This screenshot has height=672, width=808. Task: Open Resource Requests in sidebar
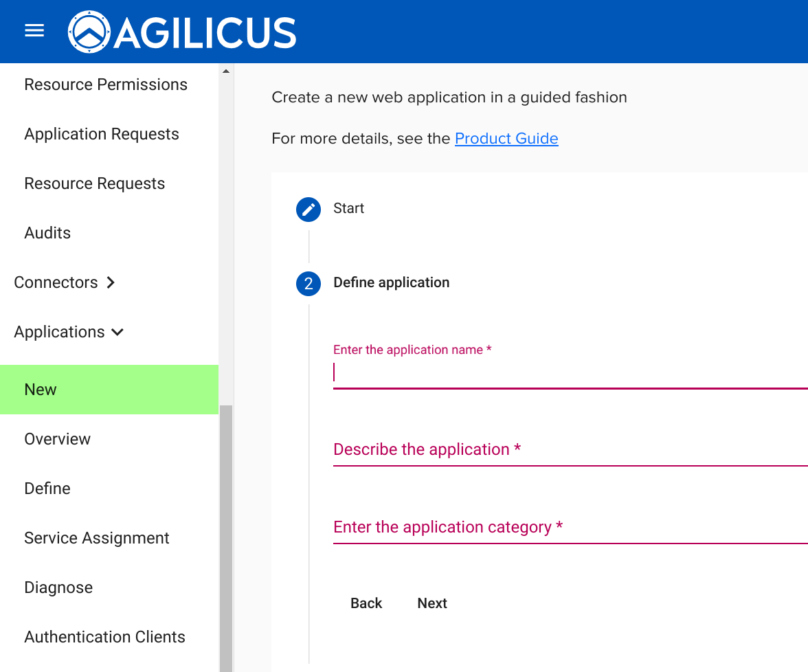95,183
